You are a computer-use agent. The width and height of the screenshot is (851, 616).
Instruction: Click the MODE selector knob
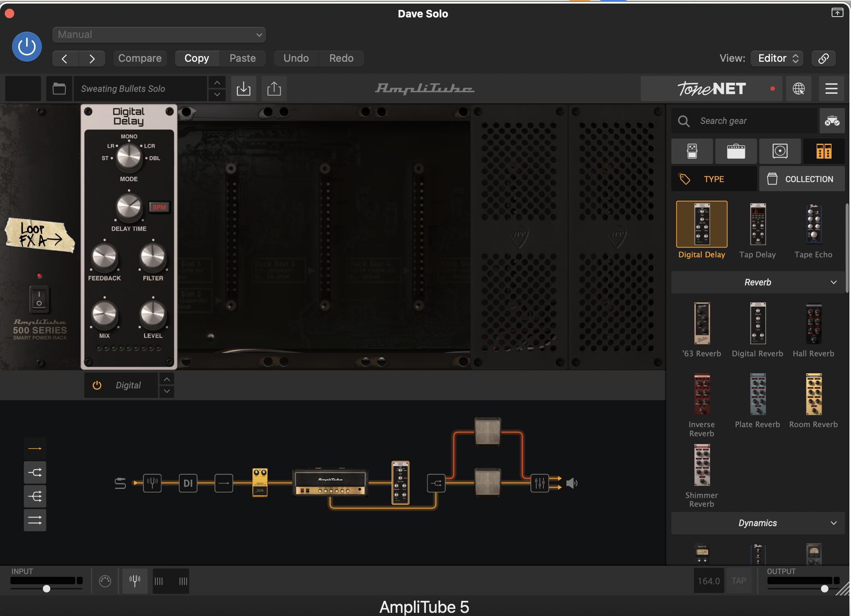129,157
